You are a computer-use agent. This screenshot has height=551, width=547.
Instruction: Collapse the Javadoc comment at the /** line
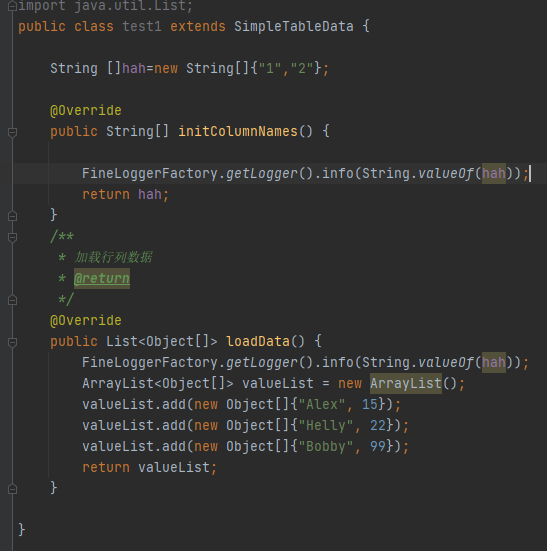pos(12,238)
